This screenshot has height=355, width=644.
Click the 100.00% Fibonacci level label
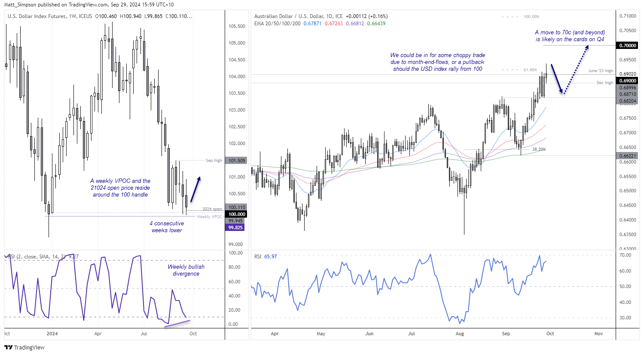(x=531, y=17)
